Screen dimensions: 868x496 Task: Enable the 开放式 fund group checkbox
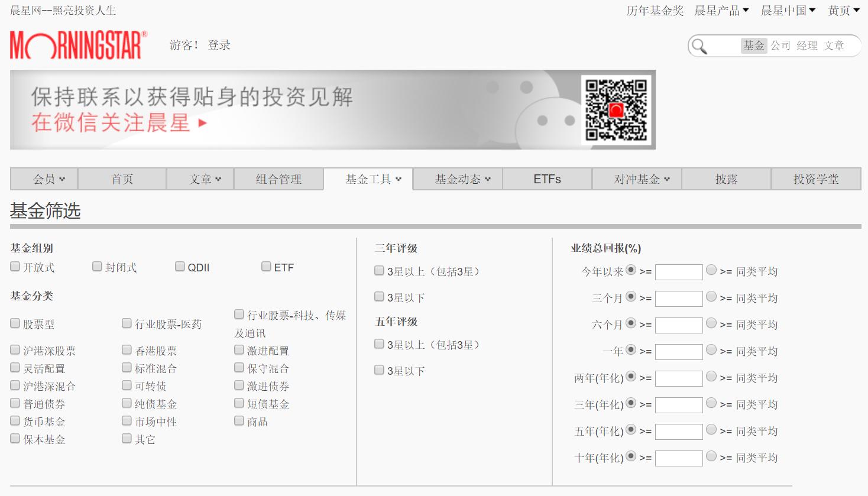coord(14,266)
